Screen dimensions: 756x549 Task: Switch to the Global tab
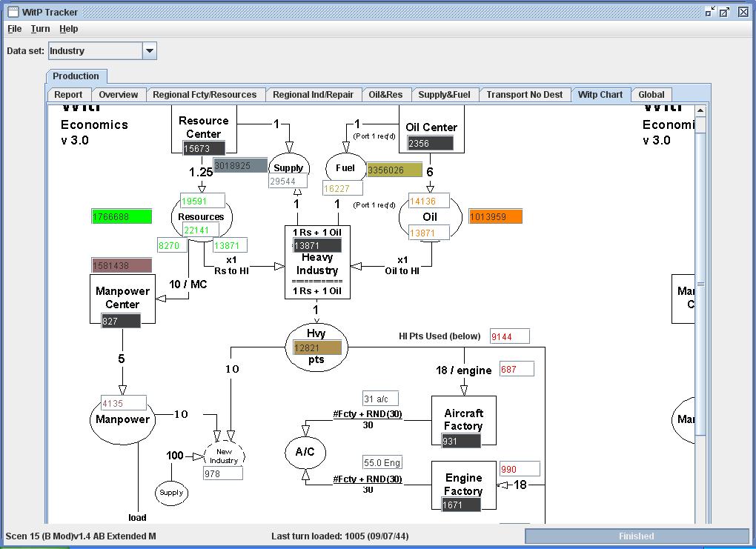pyautogui.click(x=651, y=95)
